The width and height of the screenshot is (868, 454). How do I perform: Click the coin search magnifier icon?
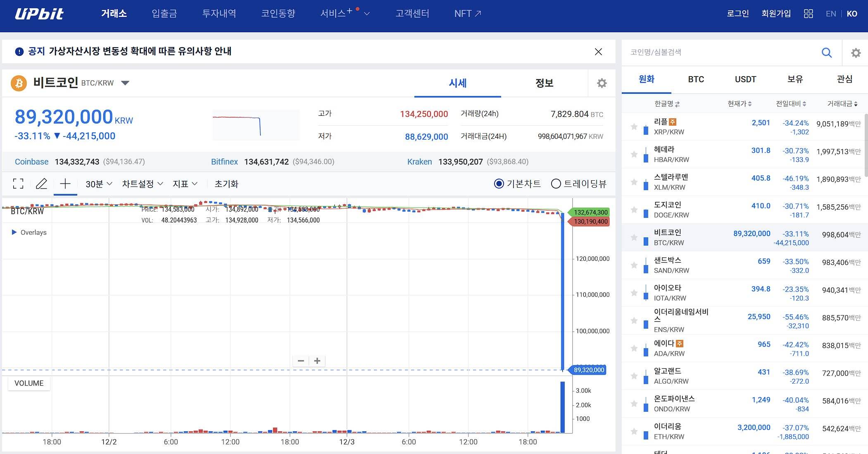pos(827,53)
